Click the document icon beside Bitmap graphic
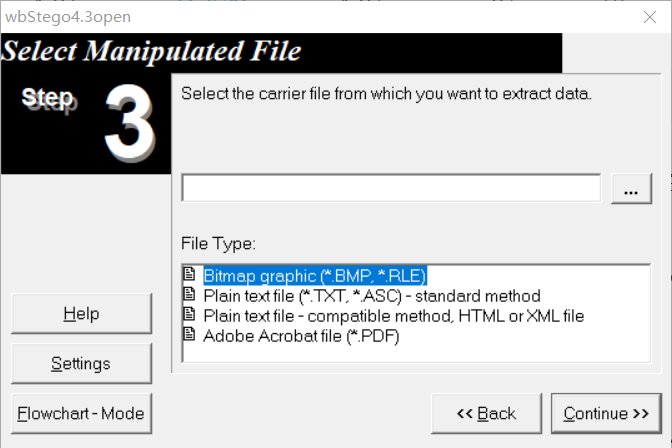 pos(189,274)
